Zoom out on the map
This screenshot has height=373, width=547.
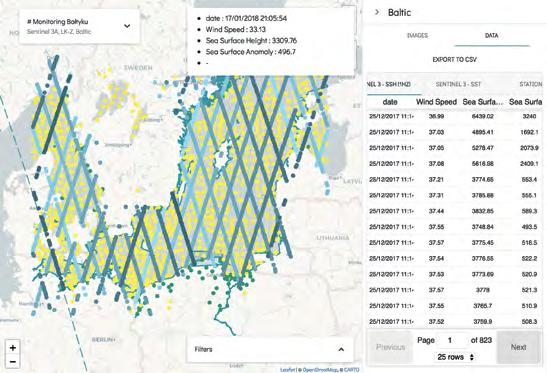click(13, 361)
